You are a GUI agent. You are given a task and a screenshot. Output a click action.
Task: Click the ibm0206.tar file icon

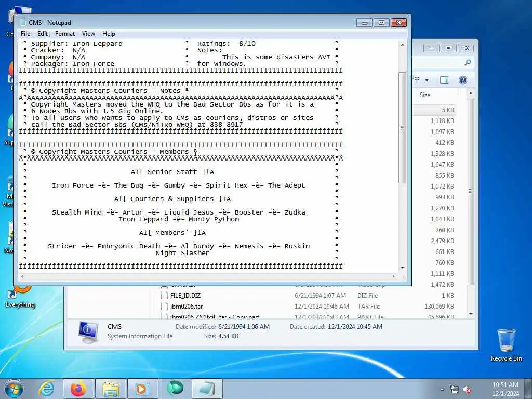[164, 307]
